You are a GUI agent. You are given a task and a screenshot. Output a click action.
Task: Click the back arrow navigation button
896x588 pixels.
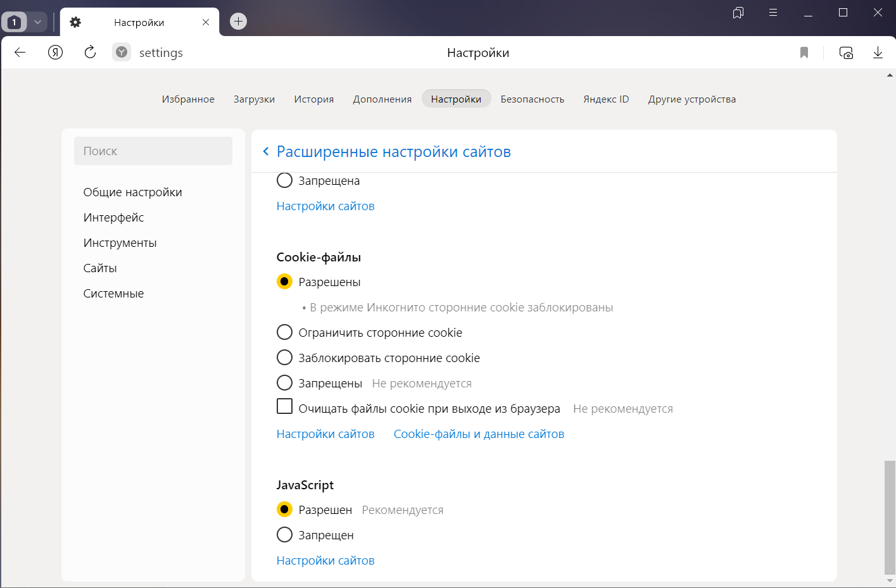tap(20, 53)
